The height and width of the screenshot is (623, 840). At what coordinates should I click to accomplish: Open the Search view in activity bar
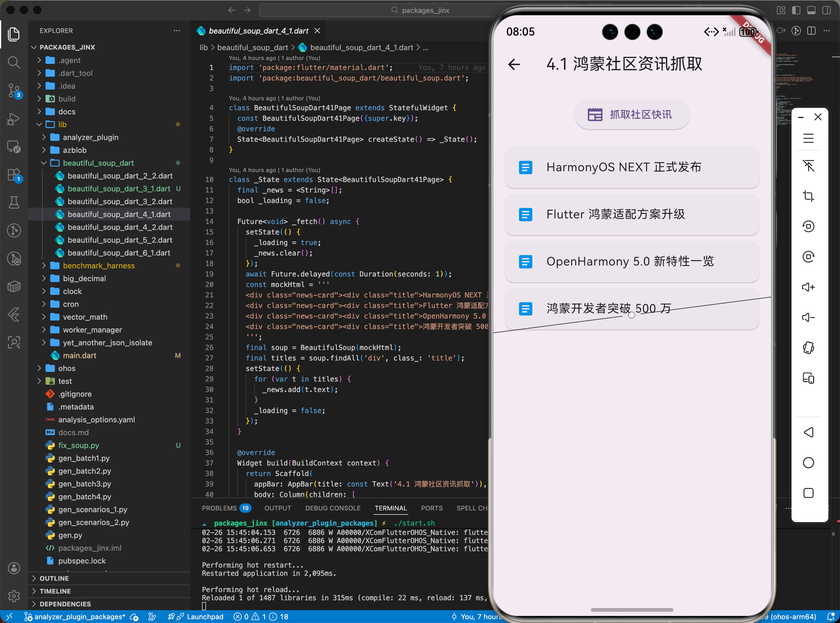point(14,62)
